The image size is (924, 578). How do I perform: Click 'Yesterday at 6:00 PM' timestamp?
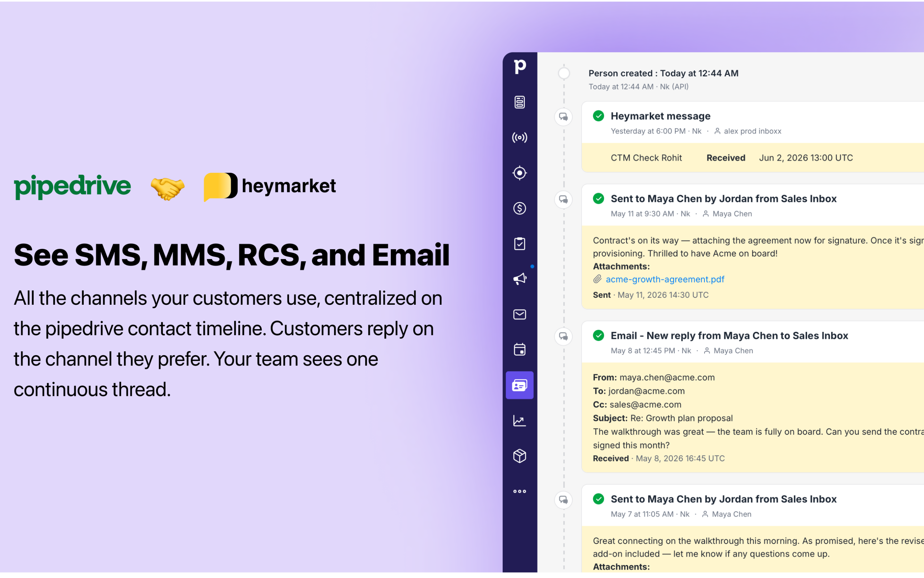coord(648,131)
